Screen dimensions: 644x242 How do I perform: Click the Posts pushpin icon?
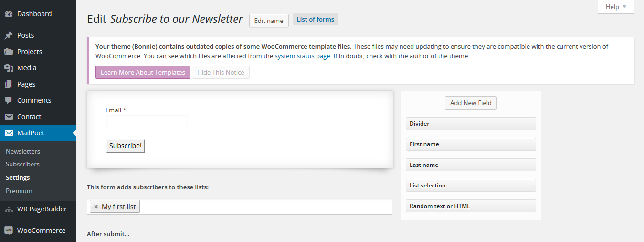[x=9, y=35]
